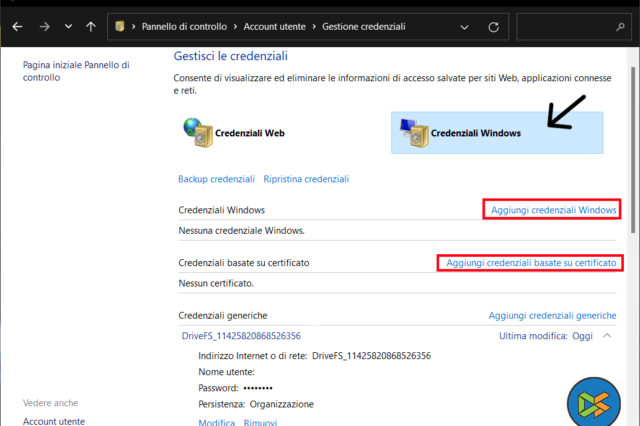Select Credenziali Windows vault icon

pos(415,133)
